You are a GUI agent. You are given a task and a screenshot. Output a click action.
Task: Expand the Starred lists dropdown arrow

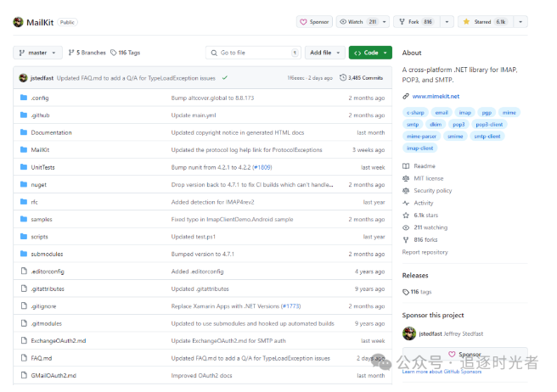click(520, 22)
